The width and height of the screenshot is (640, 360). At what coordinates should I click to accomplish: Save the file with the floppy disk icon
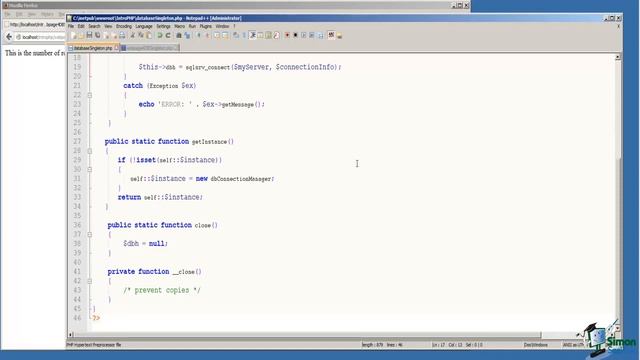[89, 36]
